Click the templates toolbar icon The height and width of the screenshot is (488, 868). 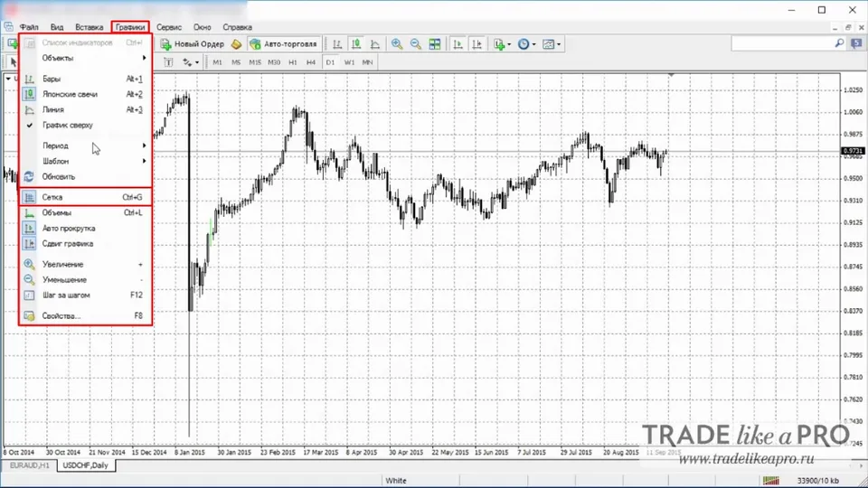pos(548,44)
